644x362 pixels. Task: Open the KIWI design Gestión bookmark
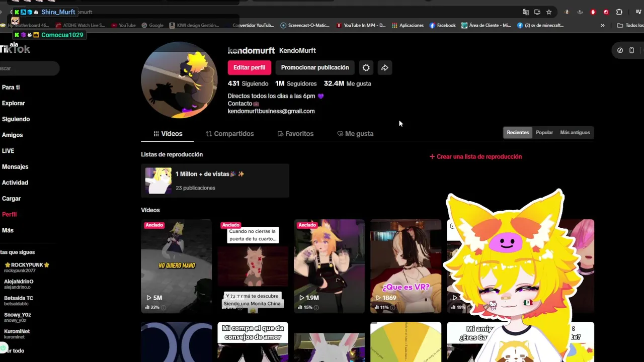pyautogui.click(x=194, y=25)
